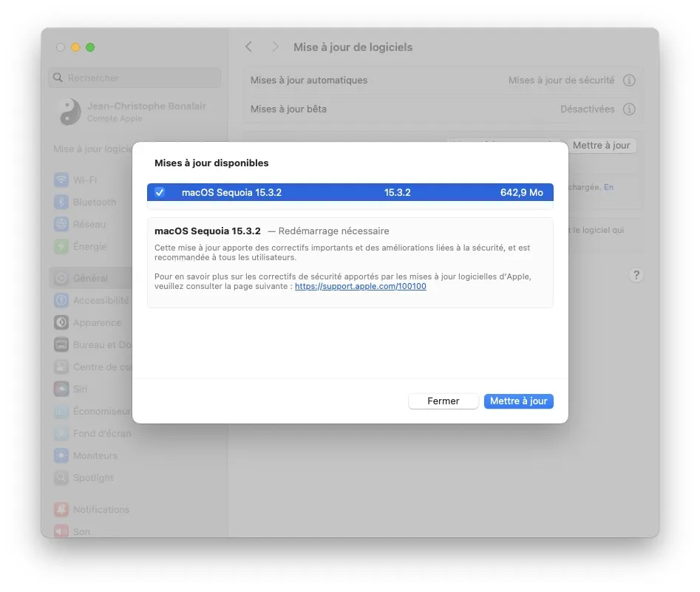Select the Bluetooth sidebar icon
The height and width of the screenshot is (592, 700).
point(61,203)
